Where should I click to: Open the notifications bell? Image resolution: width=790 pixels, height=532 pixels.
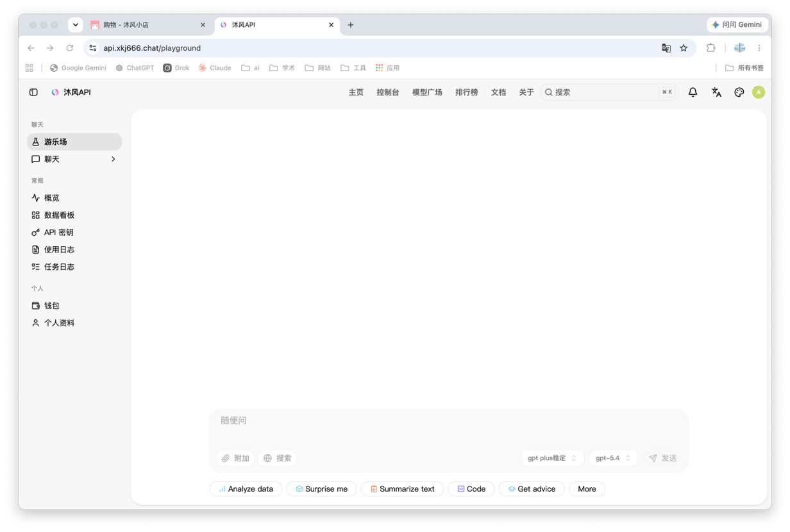point(693,92)
